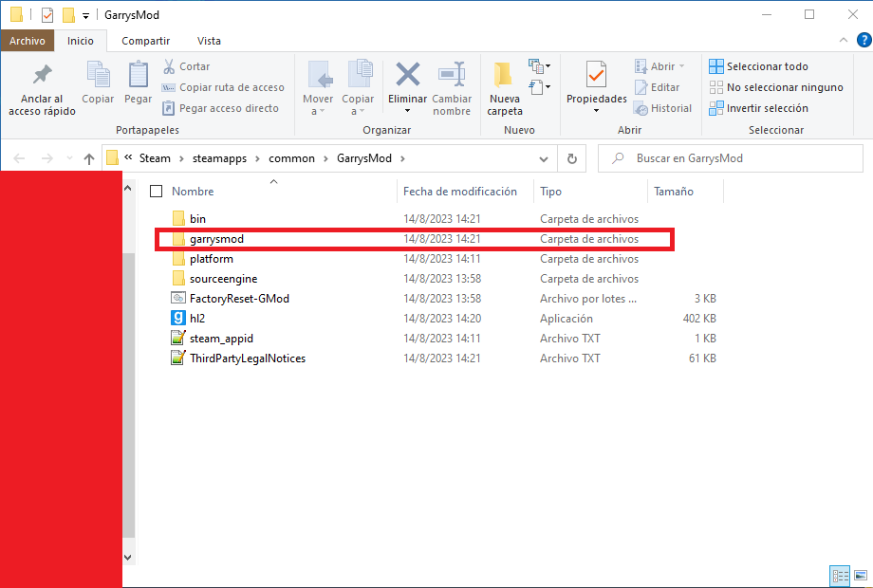This screenshot has width=873, height=588.
Task: Cut selection with Cortar scissors
Action: point(186,66)
